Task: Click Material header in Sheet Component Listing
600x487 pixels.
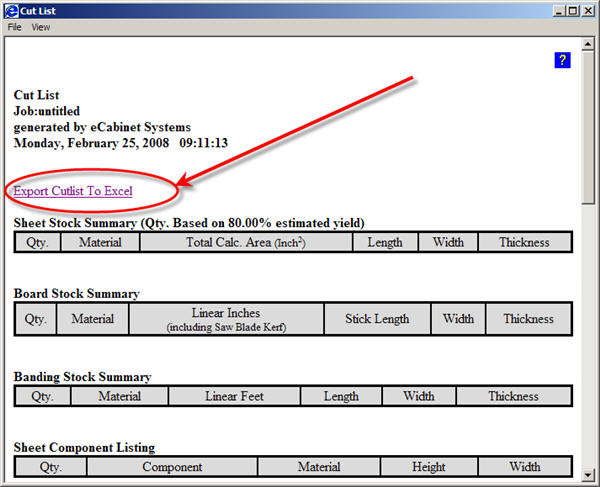Action: (x=319, y=467)
